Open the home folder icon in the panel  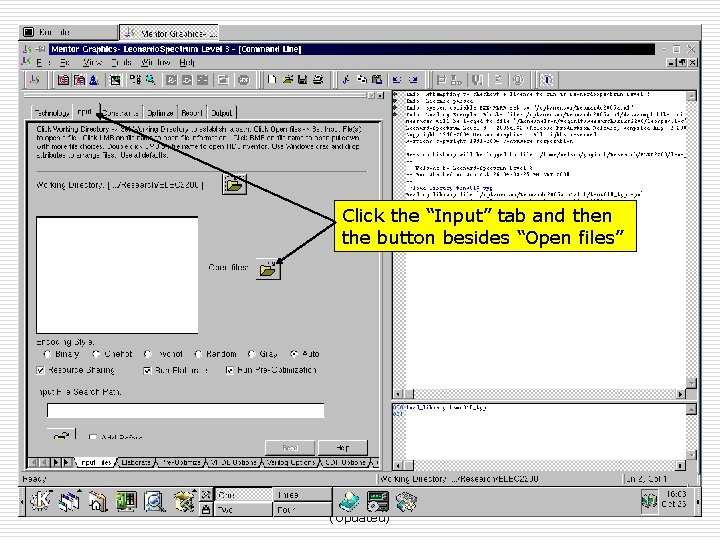[97, 501]
